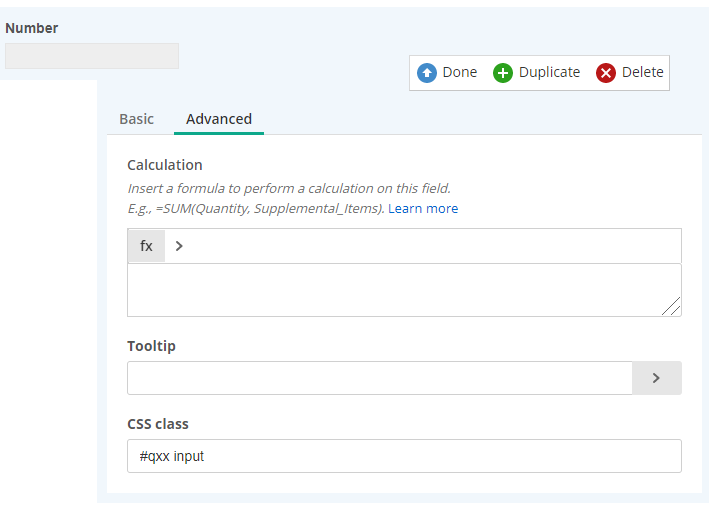Focus the Tooltip text input

(379, 378)
